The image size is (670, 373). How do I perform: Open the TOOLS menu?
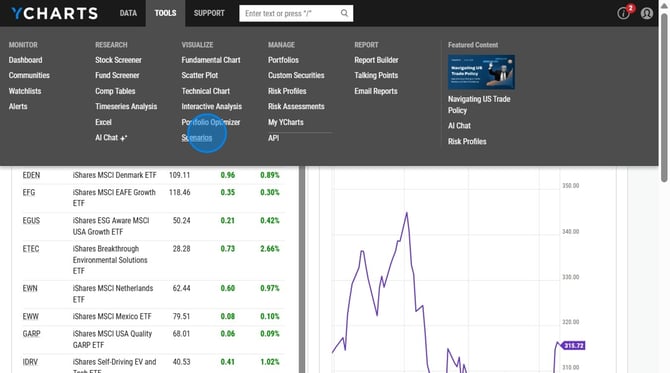(x=165, y=13)
